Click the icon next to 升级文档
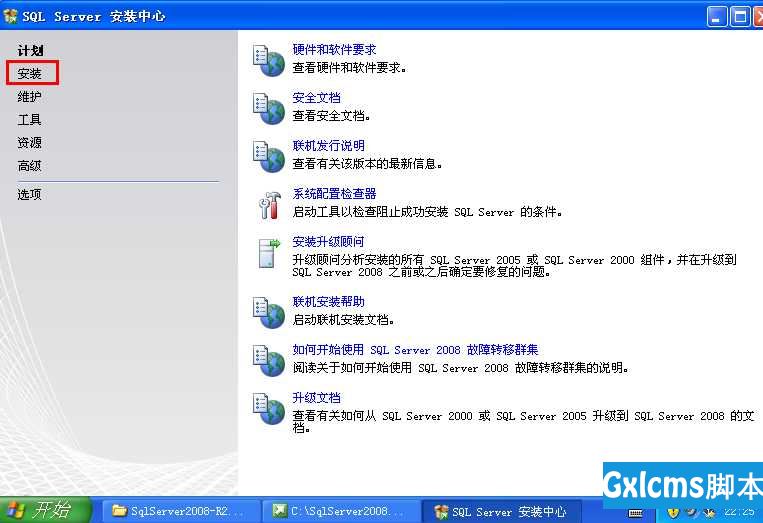763x523 pixels. [x=269, y=409]
